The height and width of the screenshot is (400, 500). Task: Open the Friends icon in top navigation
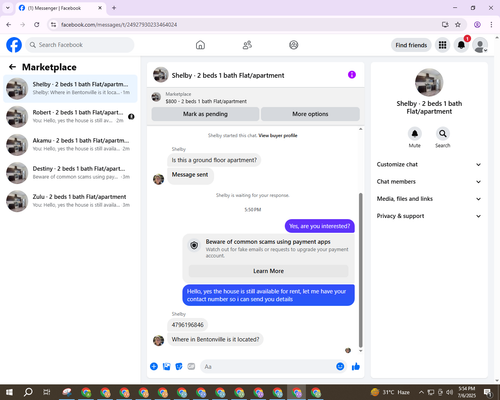point(247,45)
